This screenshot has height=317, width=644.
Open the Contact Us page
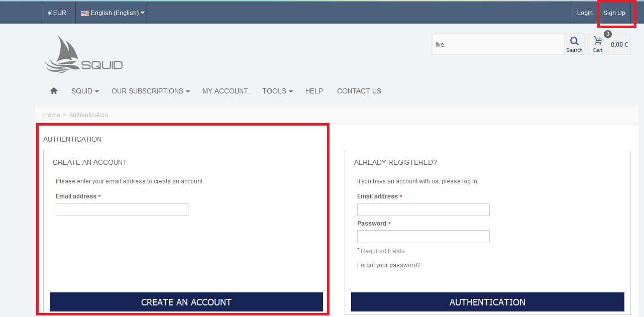359,91
